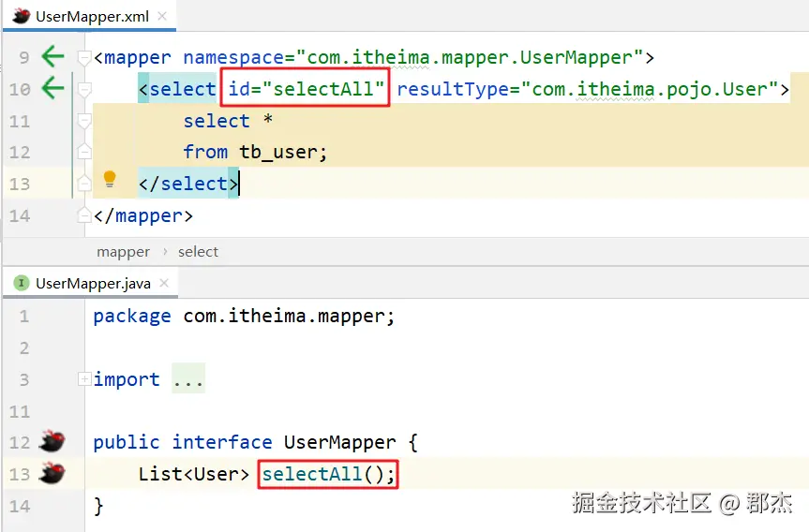Click the interface icon on UserMapper.java tab

(22, 283)
